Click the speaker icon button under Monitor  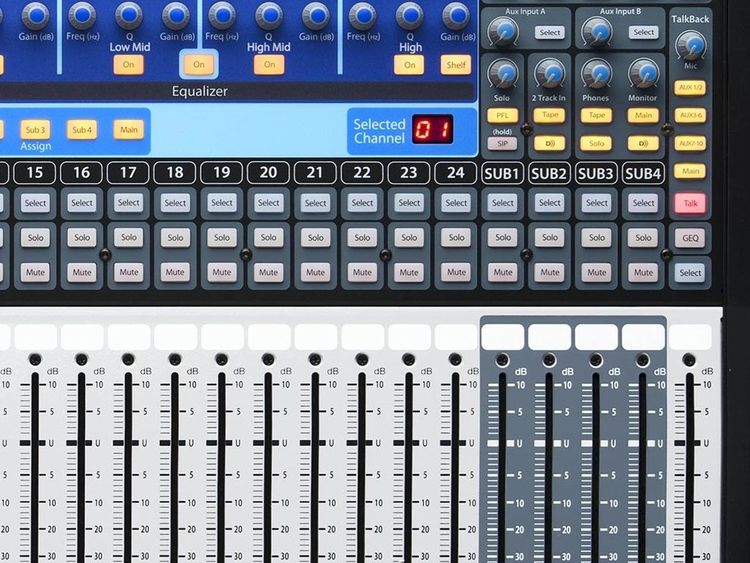643,143
